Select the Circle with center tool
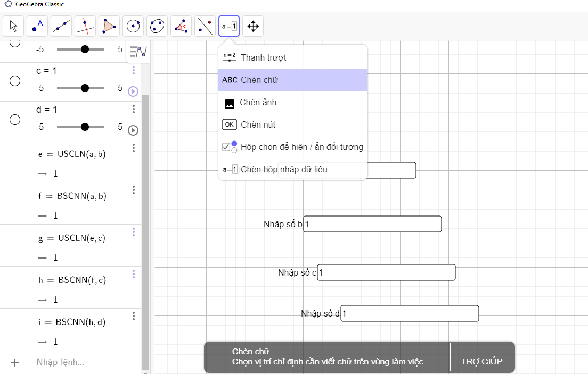The image size is (588, 374). [133, 26]
